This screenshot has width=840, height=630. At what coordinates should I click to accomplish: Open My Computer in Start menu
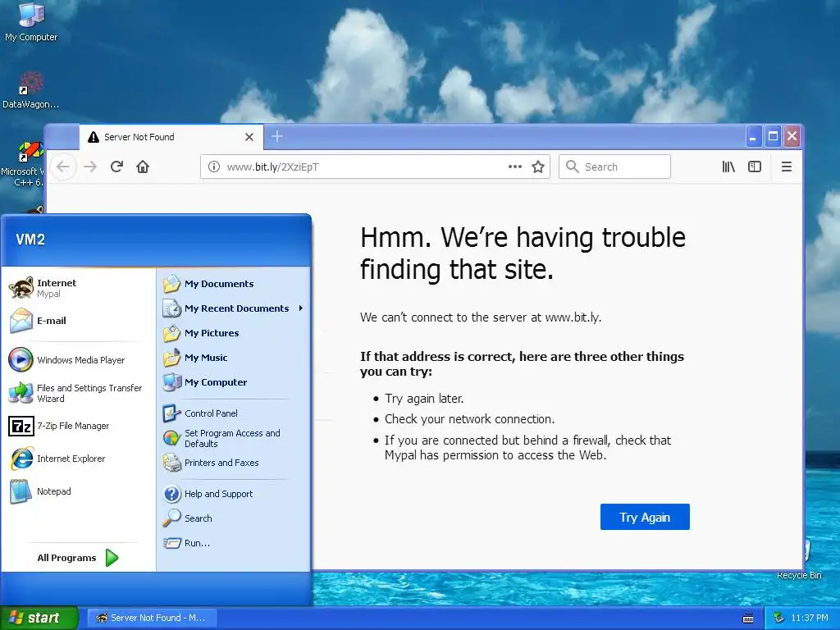[233, 382]
